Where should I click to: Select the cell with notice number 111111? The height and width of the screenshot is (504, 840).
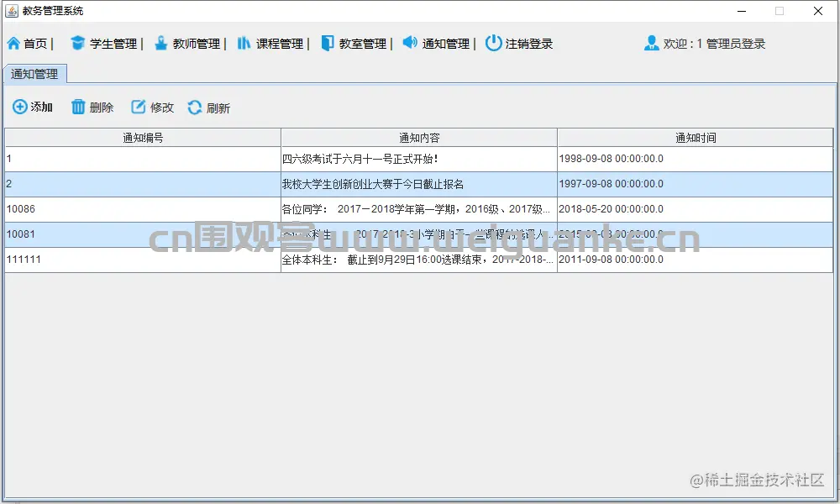143,260
